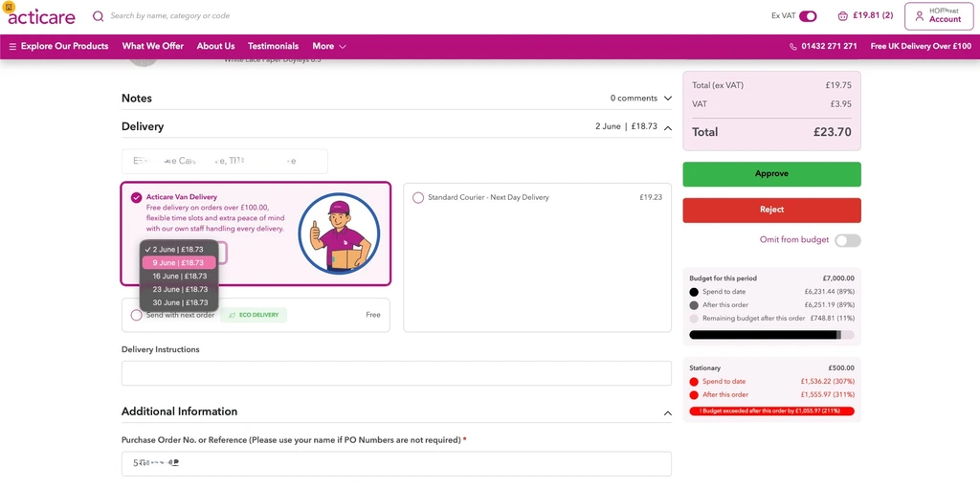Viewport: 980px width, 489px height.
Task: Click the ECO DELIVERY leaf badge
Action: [x=254, y=315]
